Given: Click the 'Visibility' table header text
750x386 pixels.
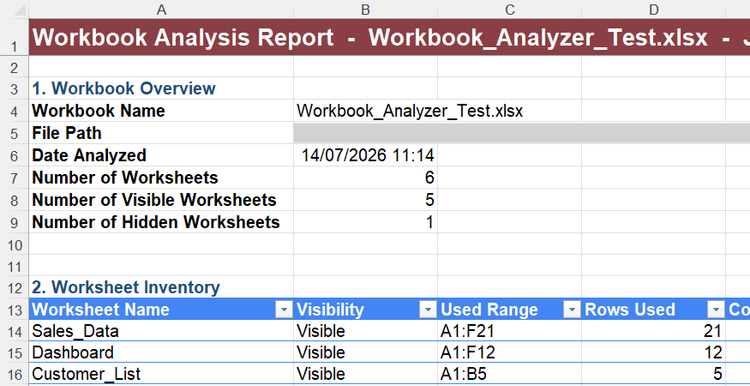Looking at the screenshot, I should tap(330, 309).
